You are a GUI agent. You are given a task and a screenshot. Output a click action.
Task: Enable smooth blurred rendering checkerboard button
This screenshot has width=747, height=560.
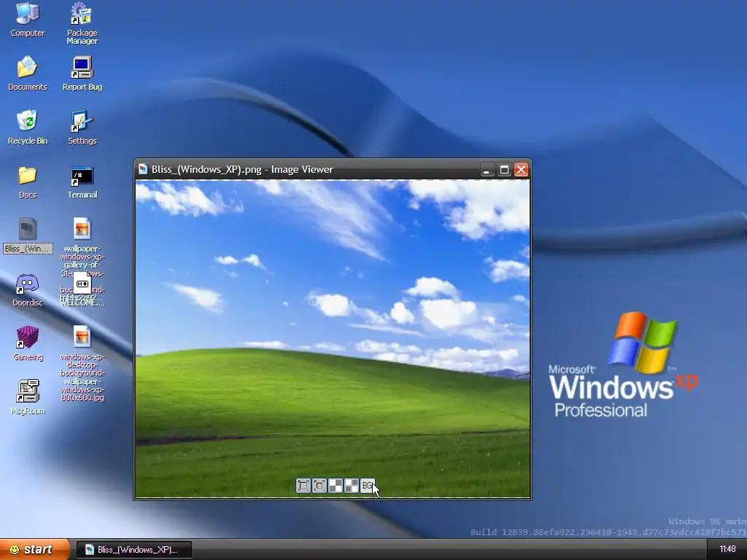[352, 486]
